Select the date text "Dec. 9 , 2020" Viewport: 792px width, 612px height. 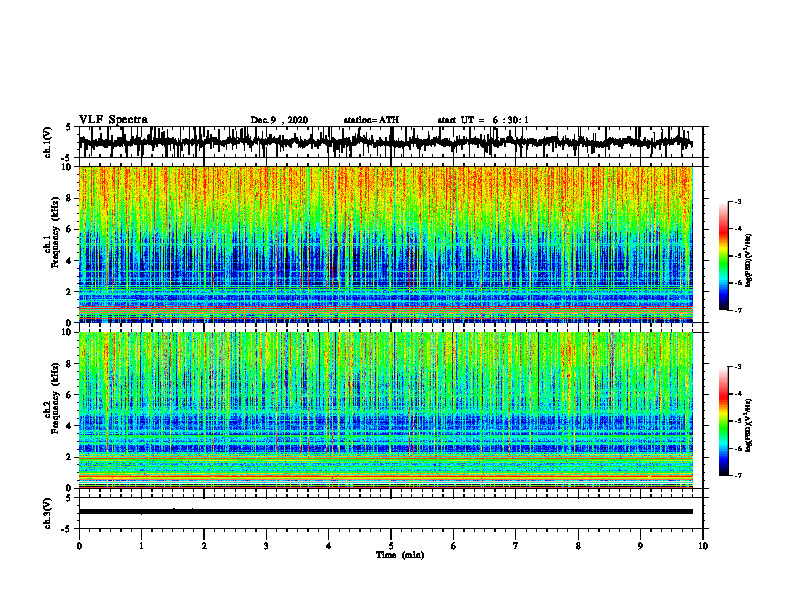click(279, 120)
